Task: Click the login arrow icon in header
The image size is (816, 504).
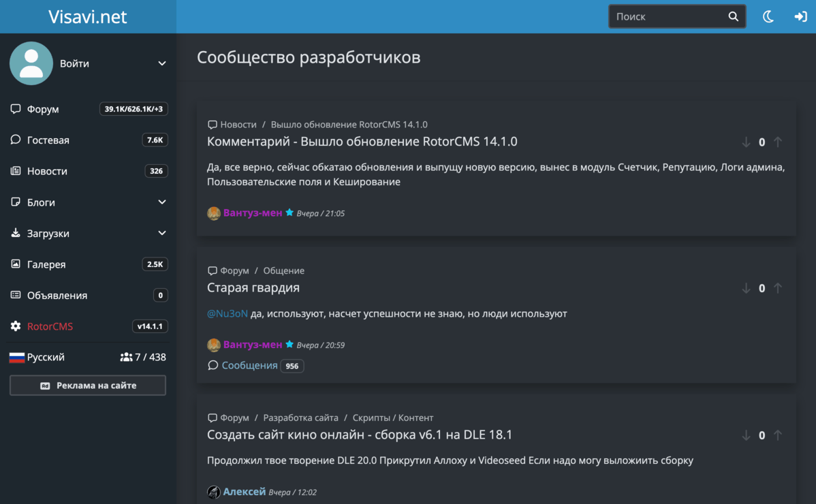Action: [800, 16]
